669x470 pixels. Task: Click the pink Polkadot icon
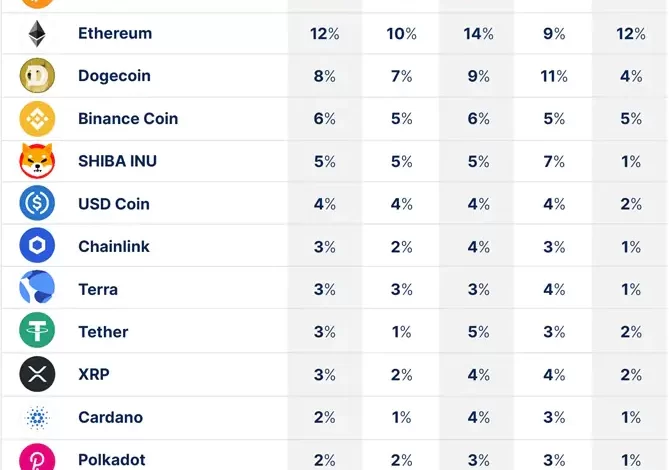(37, 457)
